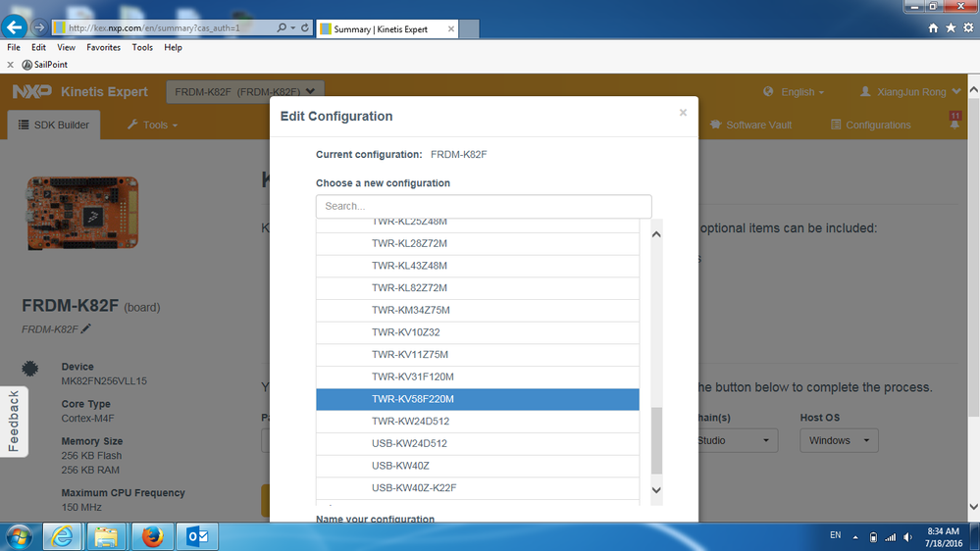
Task: Open the View menu
Action: 66,47
